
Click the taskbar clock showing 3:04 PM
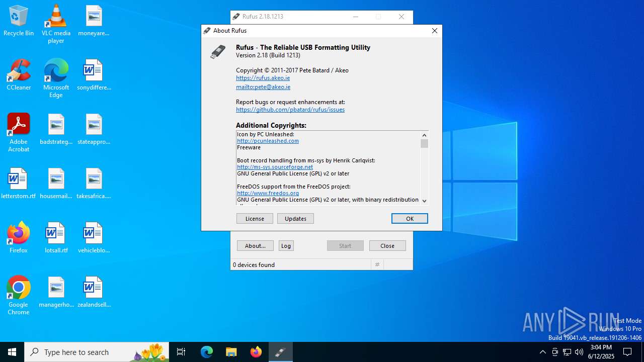pyautogui.click(x=601, y=352)
